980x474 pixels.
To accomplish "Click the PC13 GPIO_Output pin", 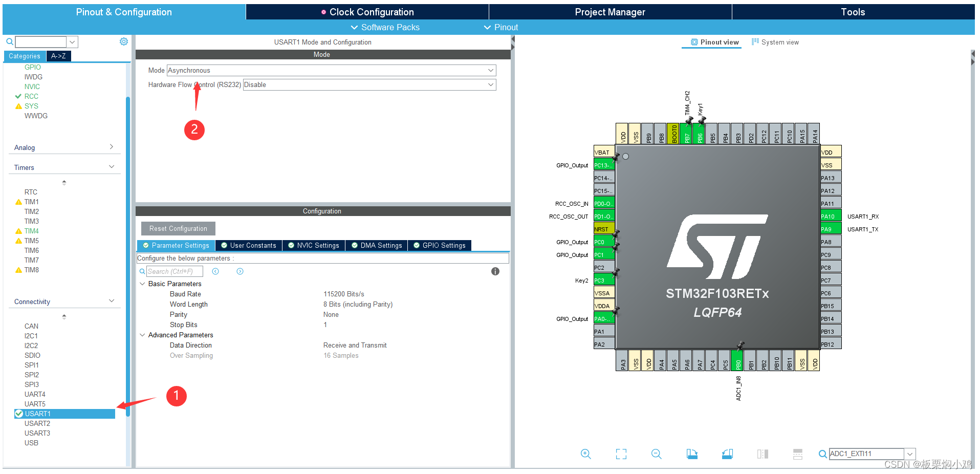I will [x=604, y=165].
